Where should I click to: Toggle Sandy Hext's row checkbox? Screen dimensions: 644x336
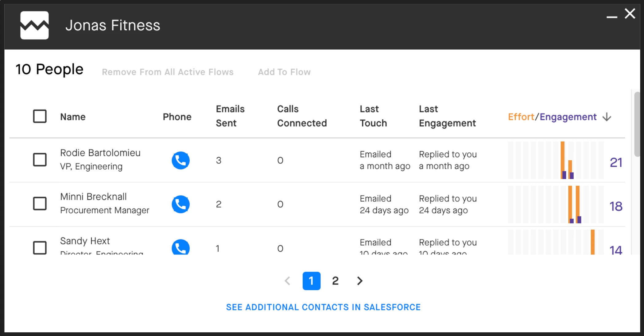pos(40,247)
